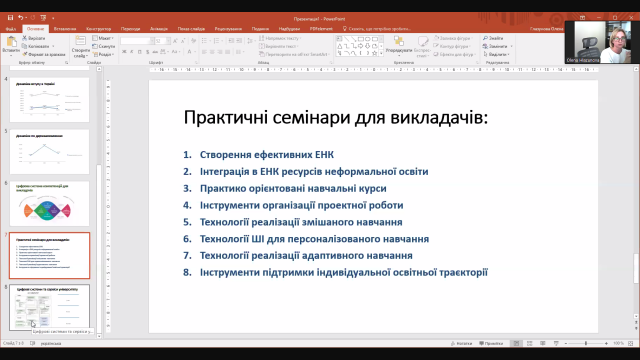Image resolution: width=640 pixels, height=360 pixels.
Task: Increase the list indent level
Action: (x=239, y=41)
